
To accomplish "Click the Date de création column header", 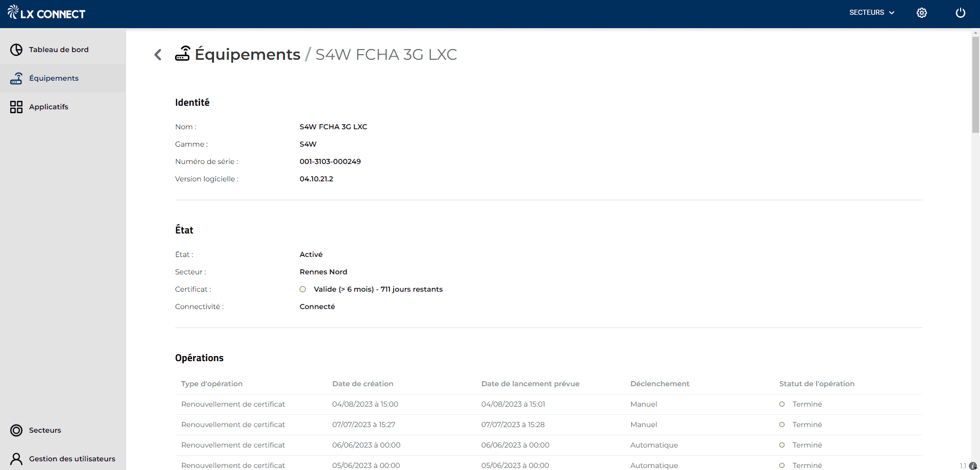I will click(x=362, y=384).
